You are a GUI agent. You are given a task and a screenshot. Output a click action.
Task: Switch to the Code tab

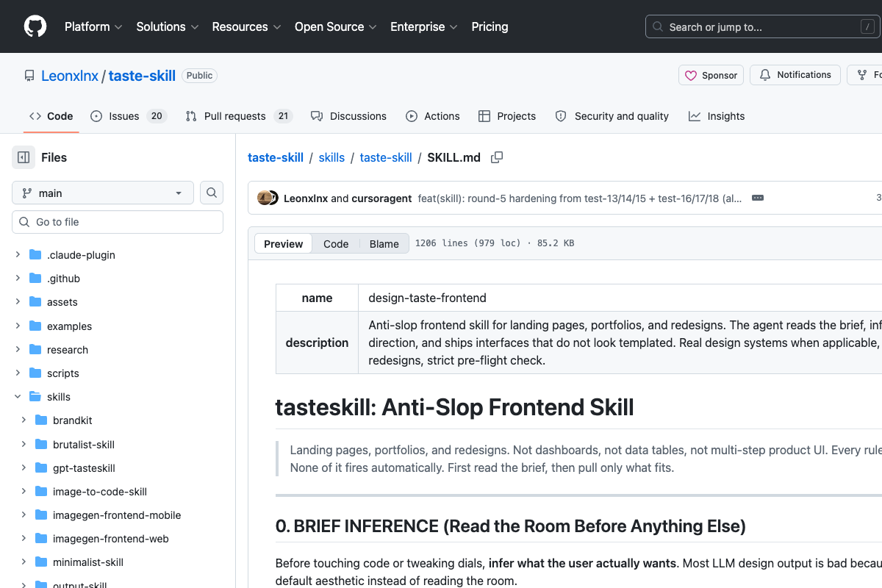pyautogui.click(x=51, y=116)
